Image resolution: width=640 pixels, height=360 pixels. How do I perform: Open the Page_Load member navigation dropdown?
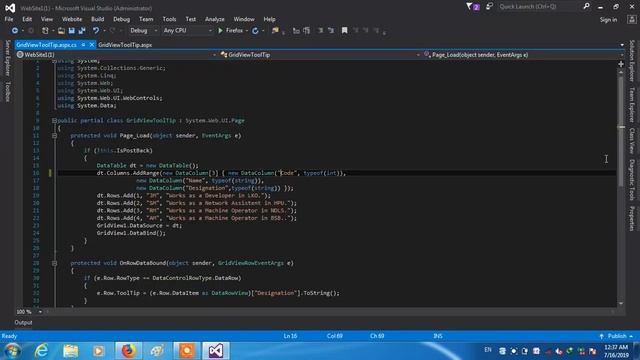[524, 55]
